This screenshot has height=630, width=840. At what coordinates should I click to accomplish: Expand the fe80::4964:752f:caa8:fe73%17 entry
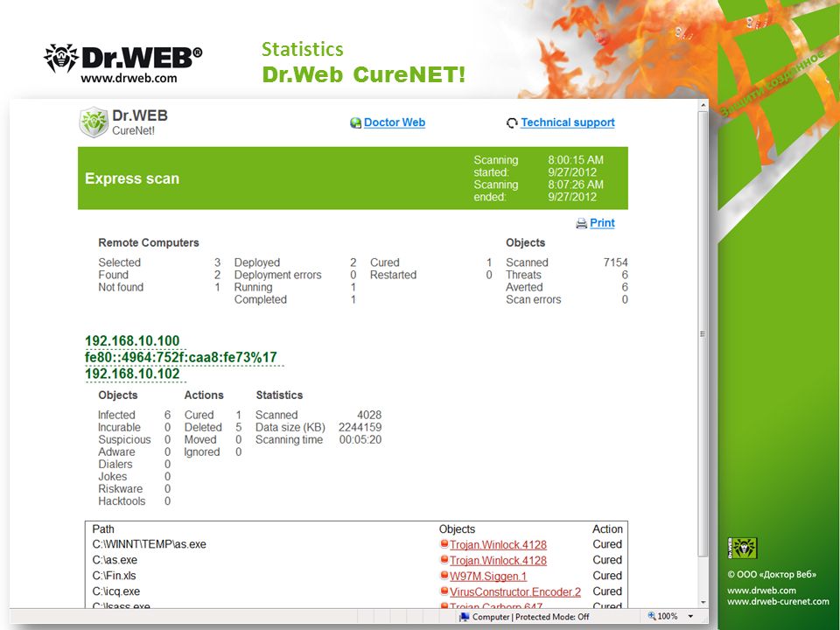pyautogui.click(x=181, y=357)
